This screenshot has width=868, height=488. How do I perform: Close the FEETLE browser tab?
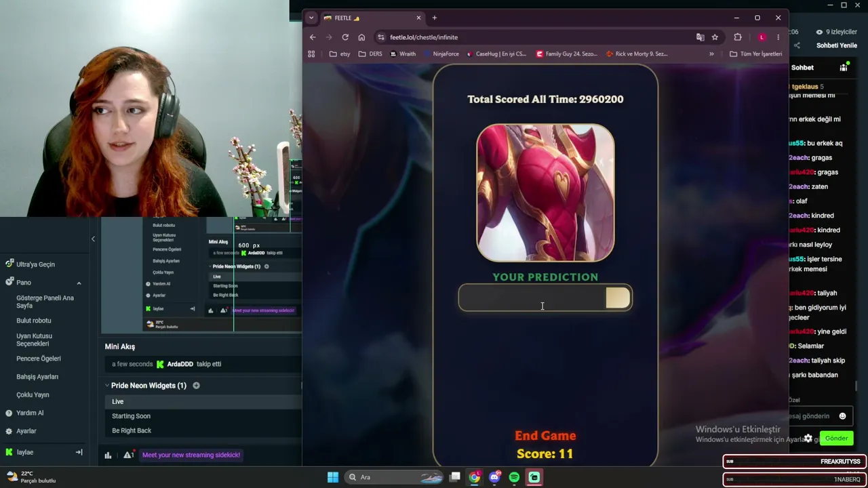point(418,18)
